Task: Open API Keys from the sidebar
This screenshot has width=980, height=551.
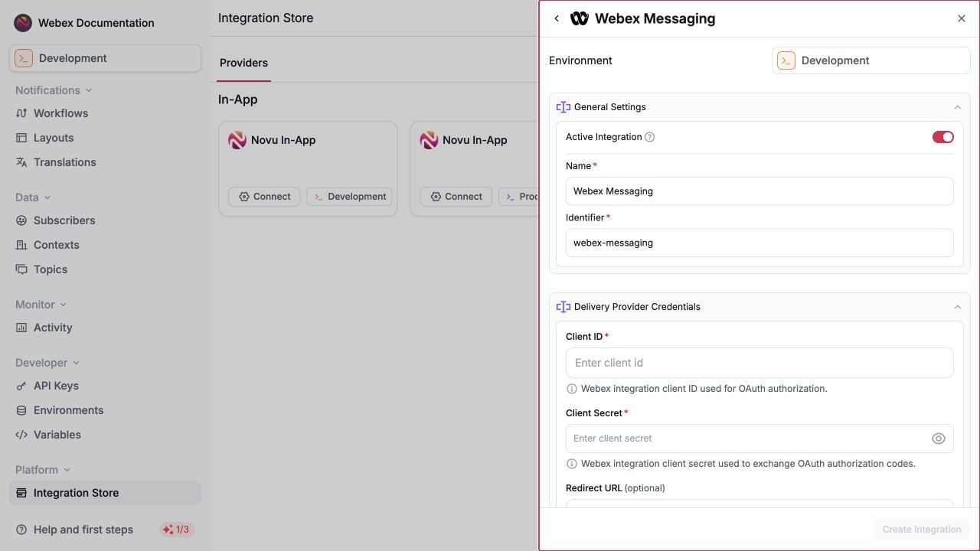Action: pyautogui.click(x=106, y=386)
